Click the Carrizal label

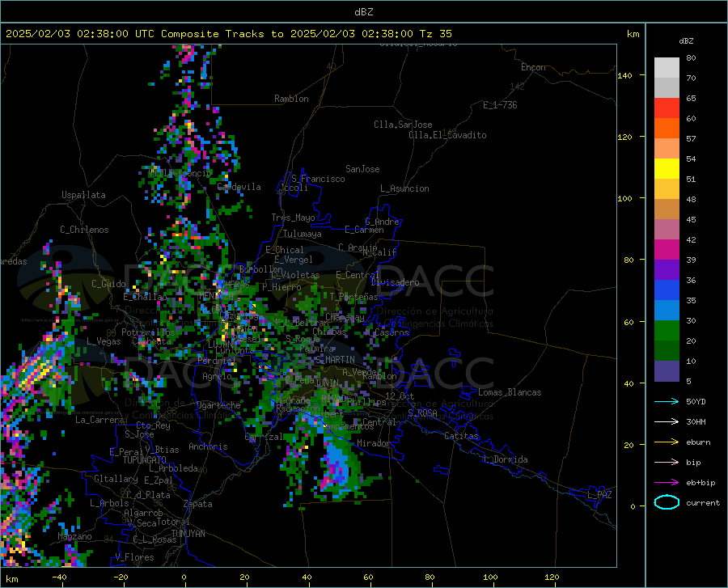click(264, 437)
